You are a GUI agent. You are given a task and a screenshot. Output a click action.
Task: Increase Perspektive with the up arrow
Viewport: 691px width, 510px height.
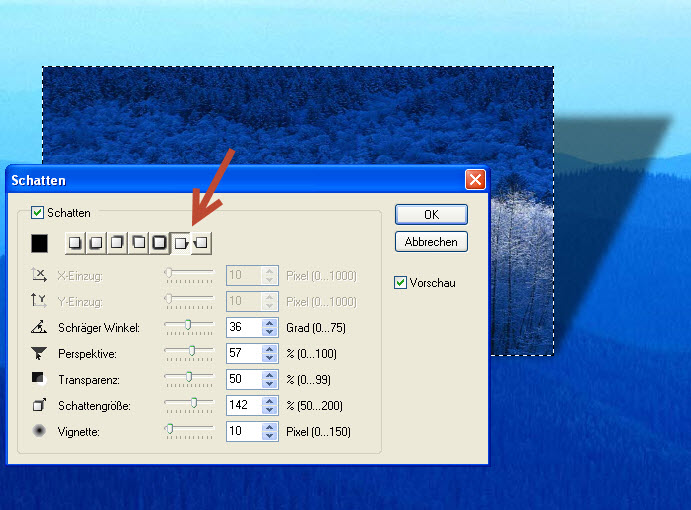[270, 349]
